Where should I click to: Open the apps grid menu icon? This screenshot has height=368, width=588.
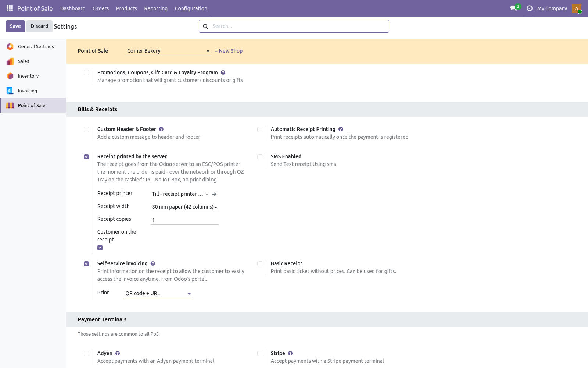[x=10, y=8]
